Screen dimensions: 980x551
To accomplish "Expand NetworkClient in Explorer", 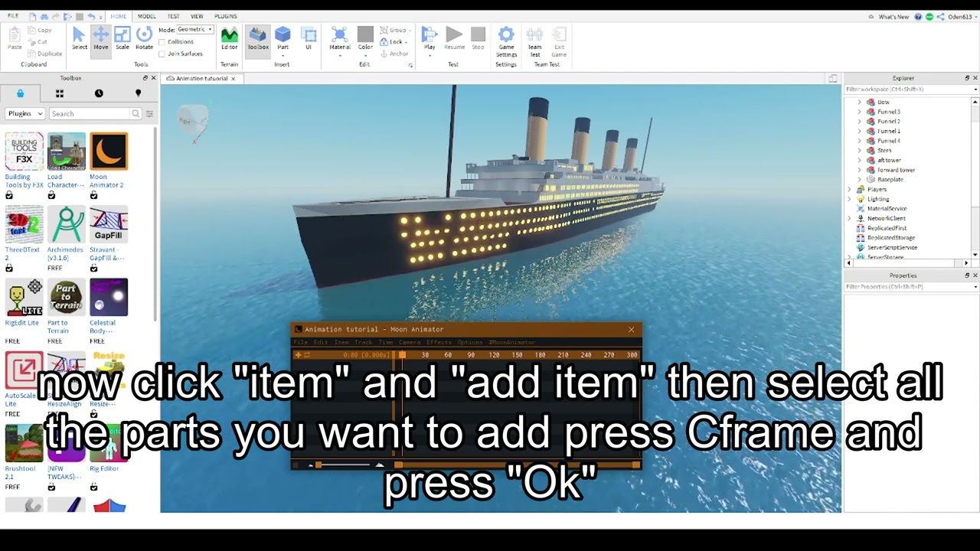I will click(849, 218).
